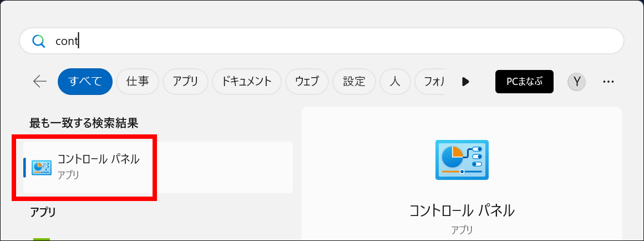Filter results by アプリ chip

pos(185,82)
